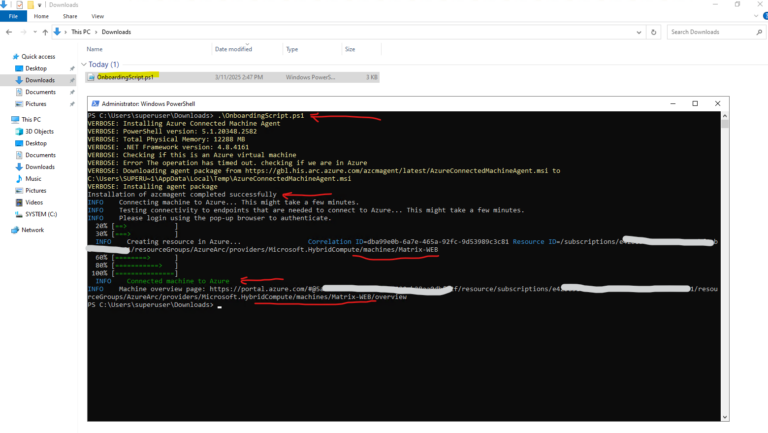
Task: Open the Videos folder
Action: (x=34, y=202)
